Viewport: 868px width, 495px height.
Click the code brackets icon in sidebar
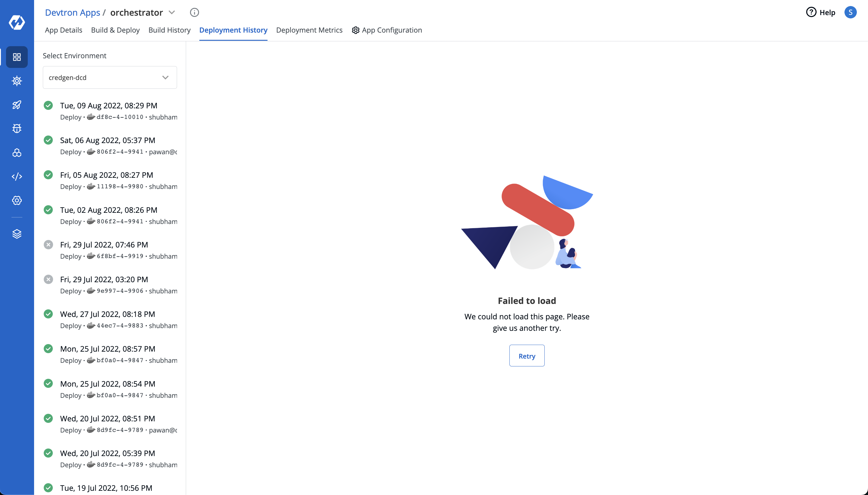coord(17,177)
